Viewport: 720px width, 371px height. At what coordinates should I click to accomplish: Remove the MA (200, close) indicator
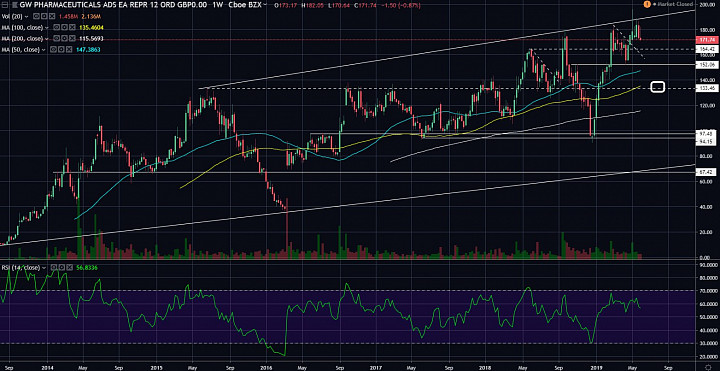[x=72, y=38]
